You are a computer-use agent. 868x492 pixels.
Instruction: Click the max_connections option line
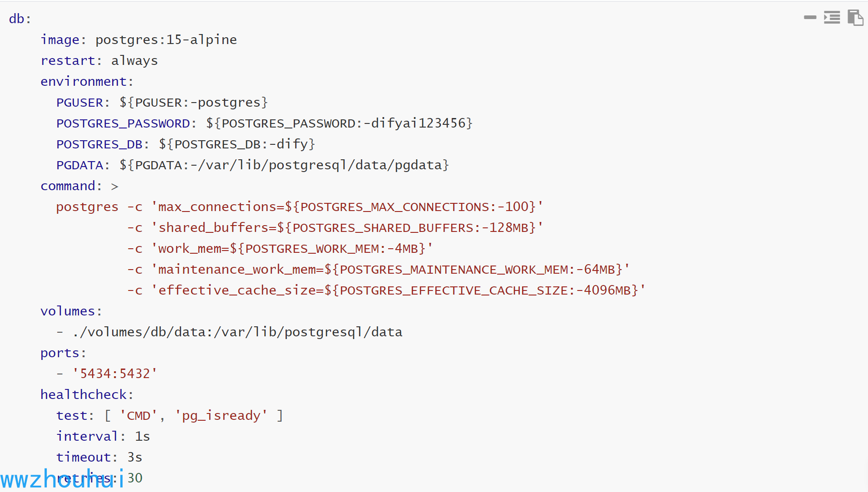pyautogui.click(x=300, y=207)
